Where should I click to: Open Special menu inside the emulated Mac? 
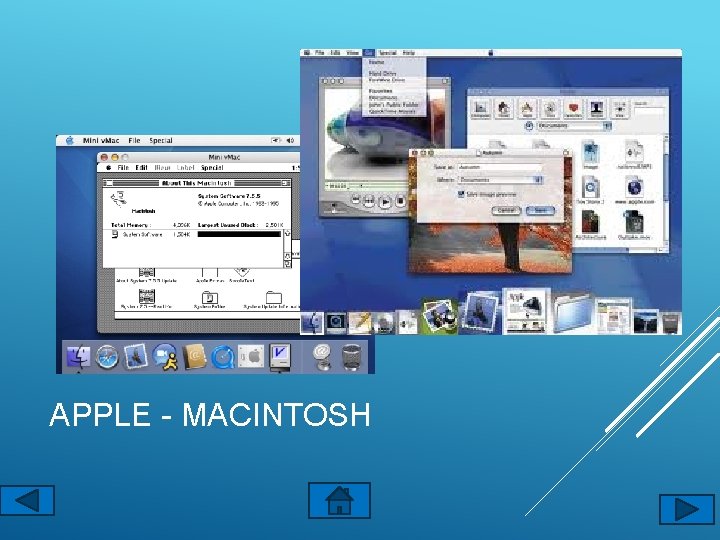point(212,168)
